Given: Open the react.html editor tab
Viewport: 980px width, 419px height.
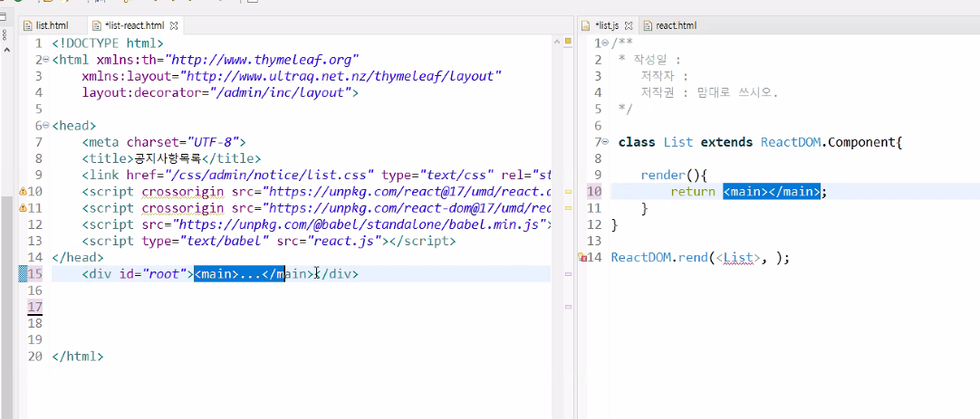Looking at the screenshot, I should point(669,25).
